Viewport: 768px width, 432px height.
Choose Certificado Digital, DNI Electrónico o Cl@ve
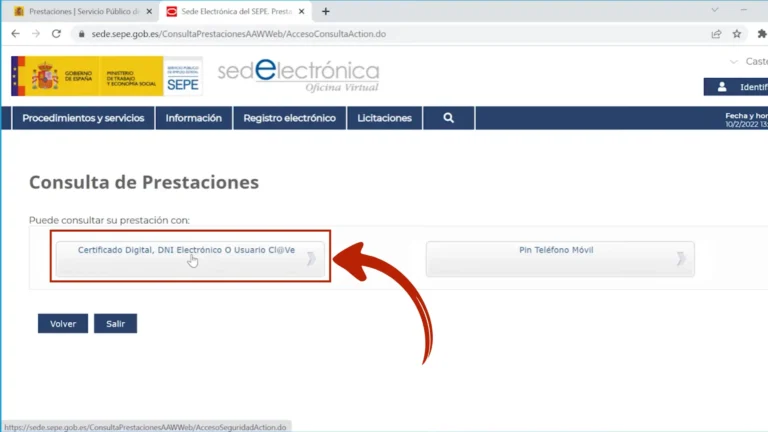coord(190,259)
